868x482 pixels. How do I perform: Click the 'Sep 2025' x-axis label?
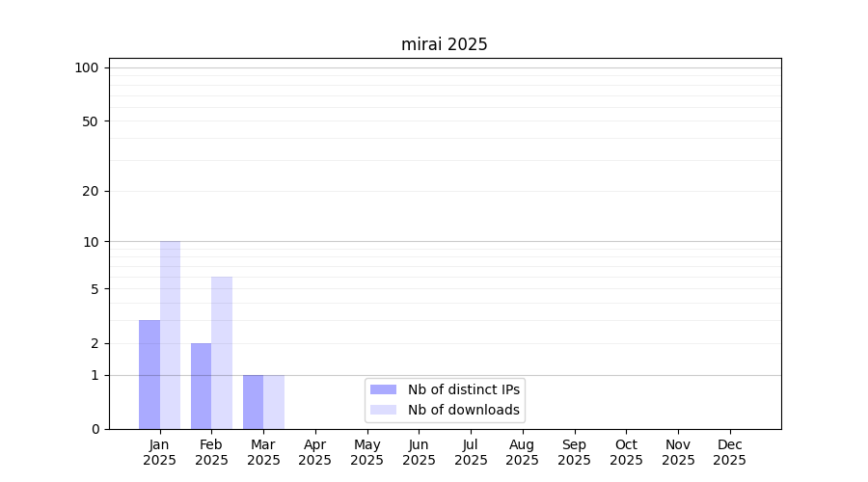click(574, 452)
